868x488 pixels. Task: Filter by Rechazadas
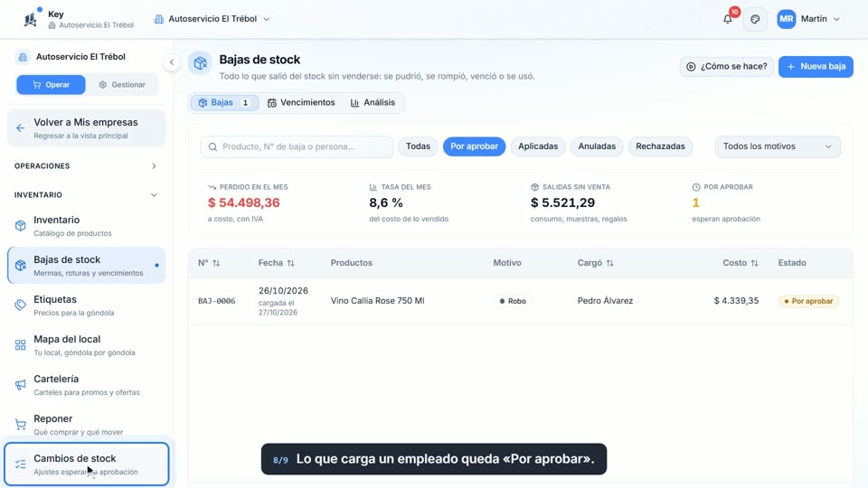point(660,146)
